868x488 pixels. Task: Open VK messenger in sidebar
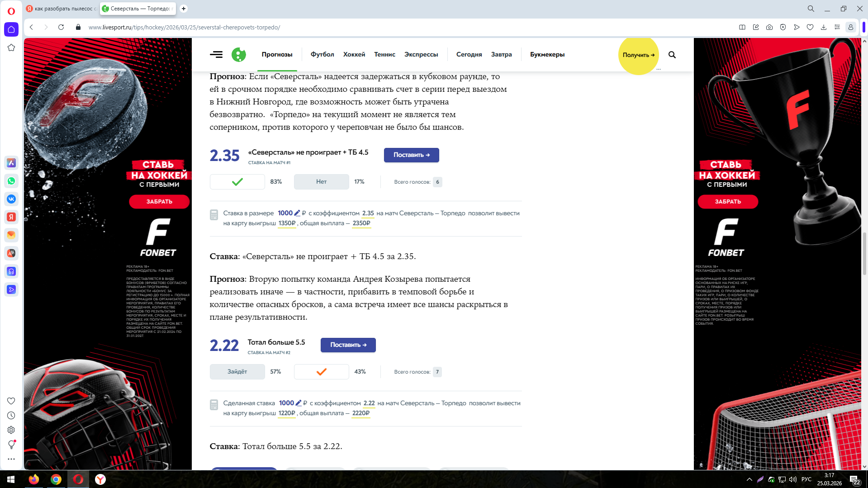[x=11, y=199]
